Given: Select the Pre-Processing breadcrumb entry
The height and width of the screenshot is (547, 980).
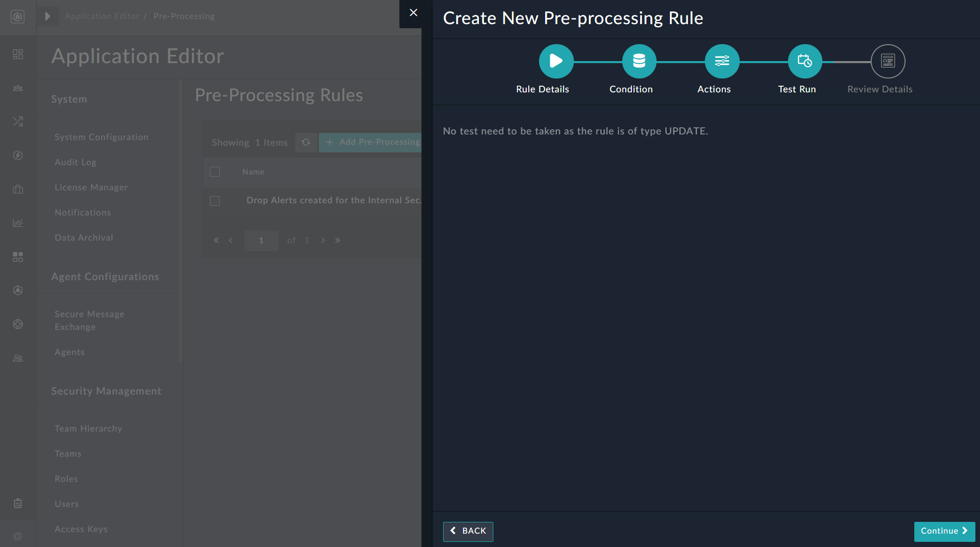Looking at the screenshot, I should click(184, 16).
